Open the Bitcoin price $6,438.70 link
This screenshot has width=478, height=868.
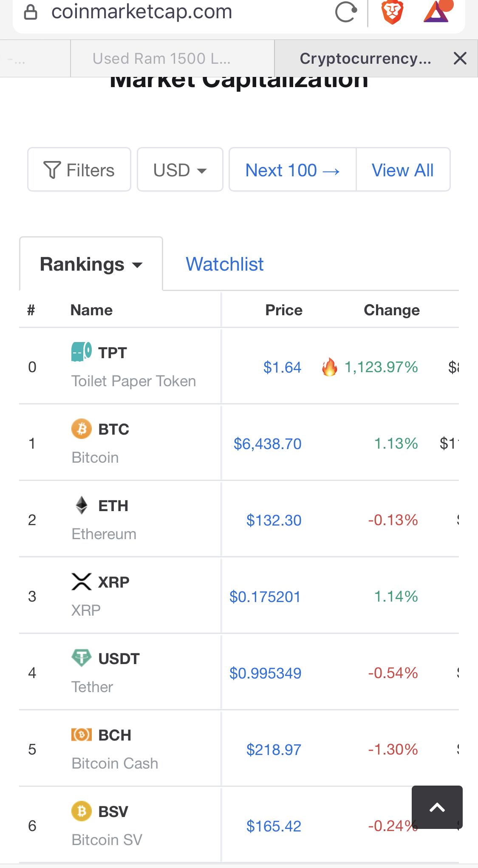pyautogui.click(x=267, y=444)
